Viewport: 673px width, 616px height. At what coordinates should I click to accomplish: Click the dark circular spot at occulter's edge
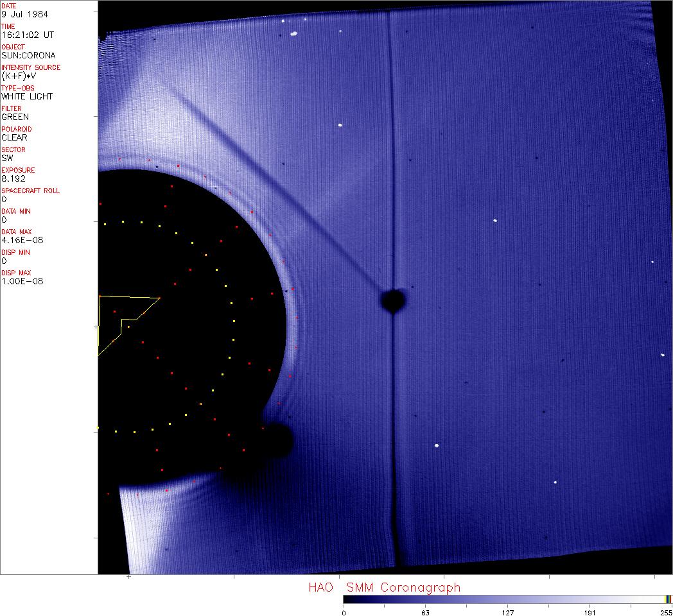click(x=277, y=440)
